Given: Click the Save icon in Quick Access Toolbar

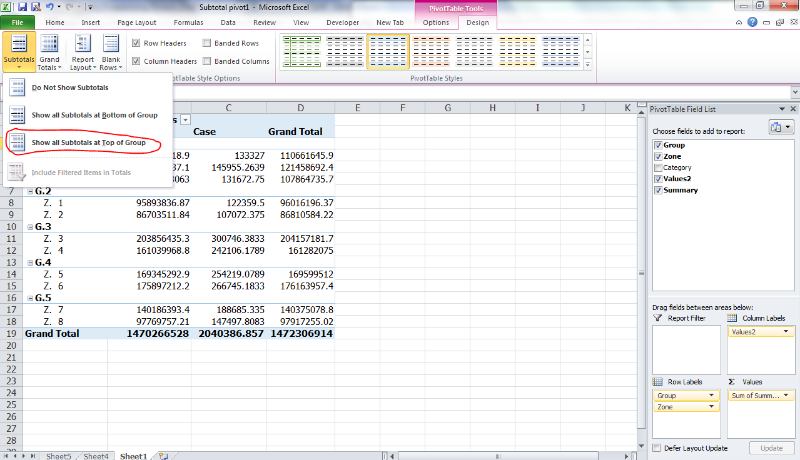Looking at the screenshot, I should (x=23, y=6).
